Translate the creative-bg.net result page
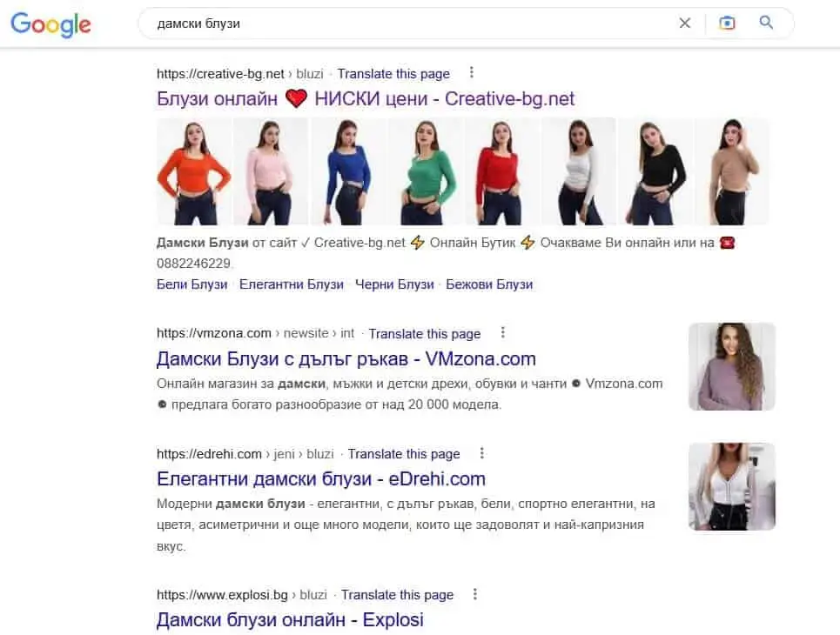This screenshot has width=840, height=635. (x=393, y=74)
